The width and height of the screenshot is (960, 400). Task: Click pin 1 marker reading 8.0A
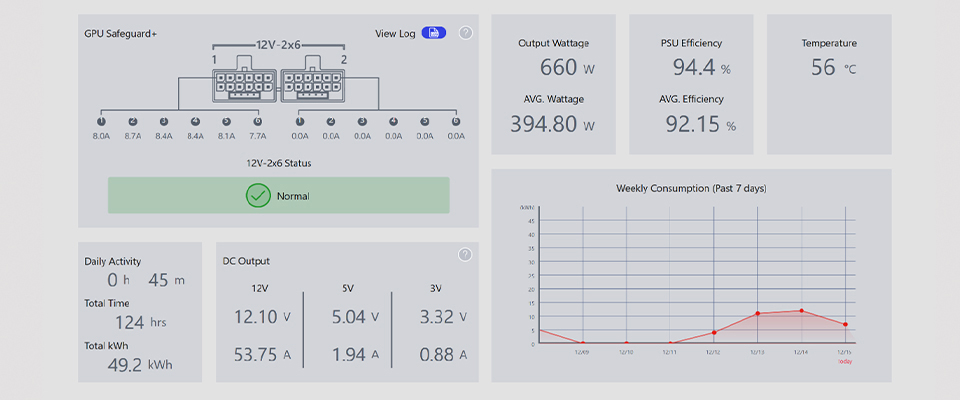101,121
